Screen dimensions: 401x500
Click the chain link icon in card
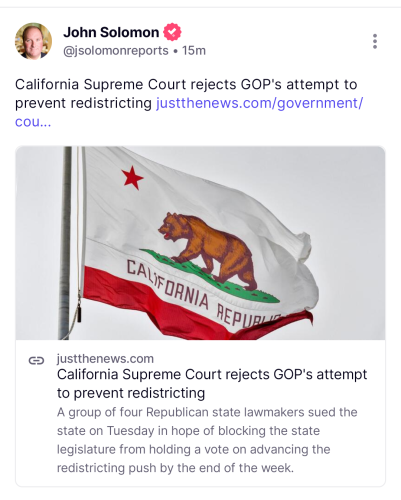tap(36, 360)
